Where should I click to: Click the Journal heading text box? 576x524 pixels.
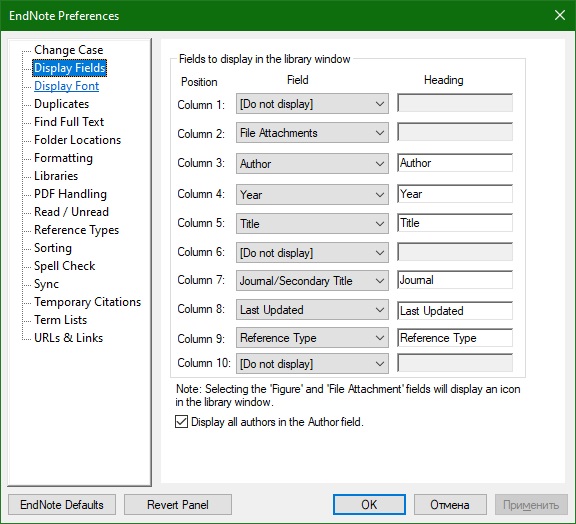pyautogui.click(x=455, y=280)
